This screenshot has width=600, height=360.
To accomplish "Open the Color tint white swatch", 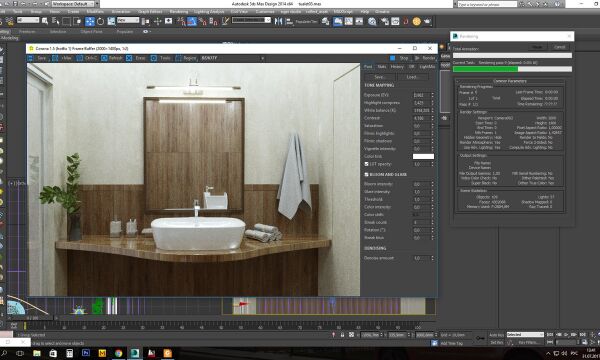I will (423, 156).
